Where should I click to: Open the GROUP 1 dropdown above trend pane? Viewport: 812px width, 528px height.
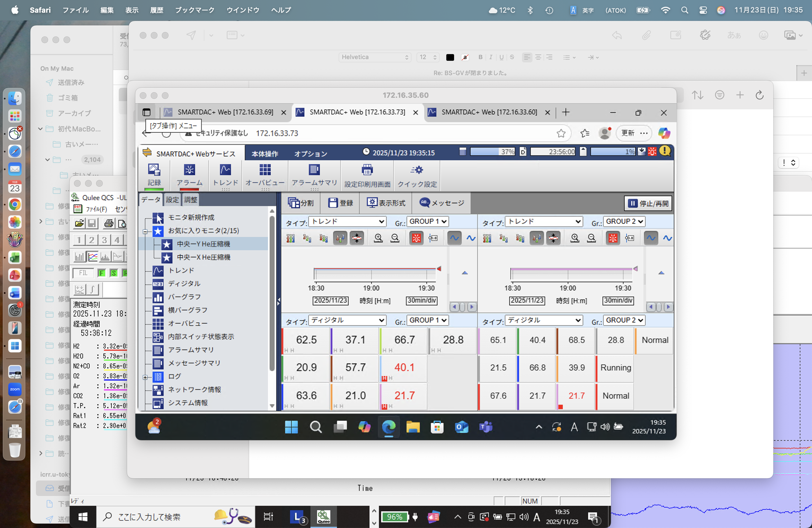[x=428, y=221]
